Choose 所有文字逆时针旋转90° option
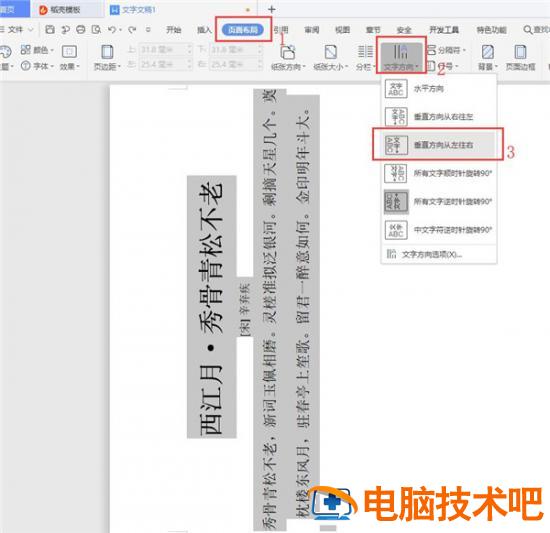Screen dimensions: 550x533 (x=439, y=201)
